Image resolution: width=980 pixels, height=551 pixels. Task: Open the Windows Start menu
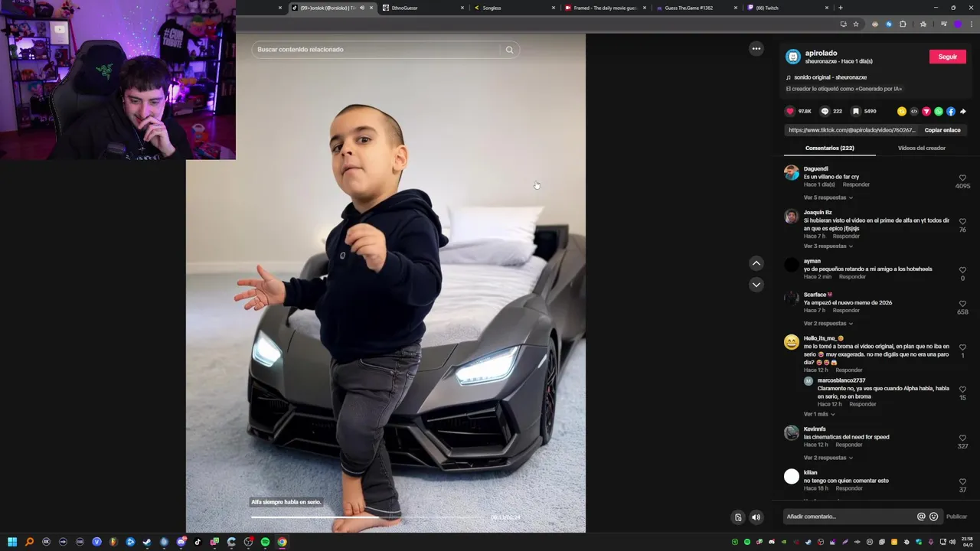(12, 542)
